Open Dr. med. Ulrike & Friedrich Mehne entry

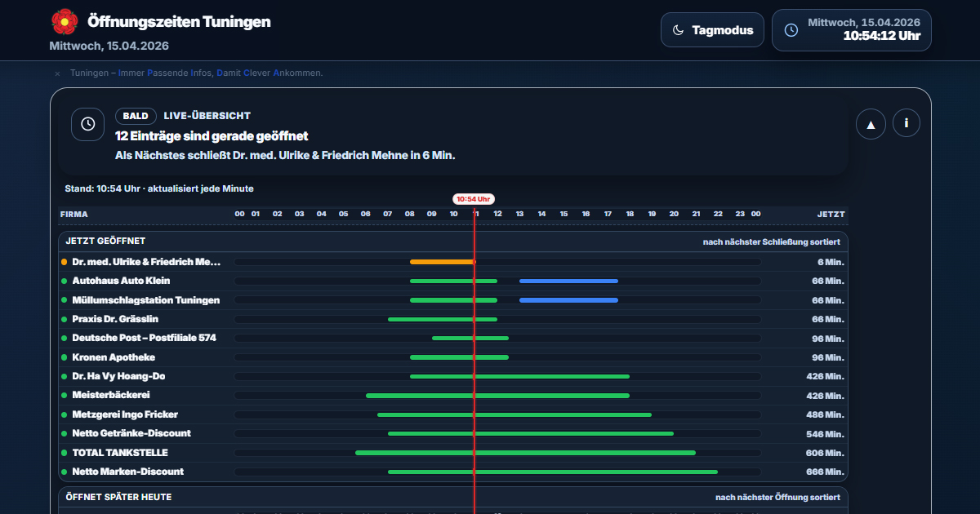(x=146, y=262)
